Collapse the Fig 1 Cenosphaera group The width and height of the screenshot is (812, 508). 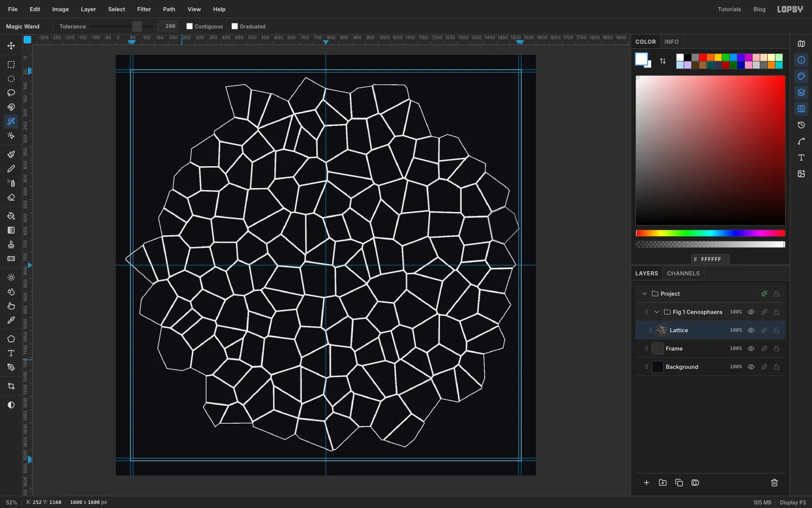click(x=657, y=312)
